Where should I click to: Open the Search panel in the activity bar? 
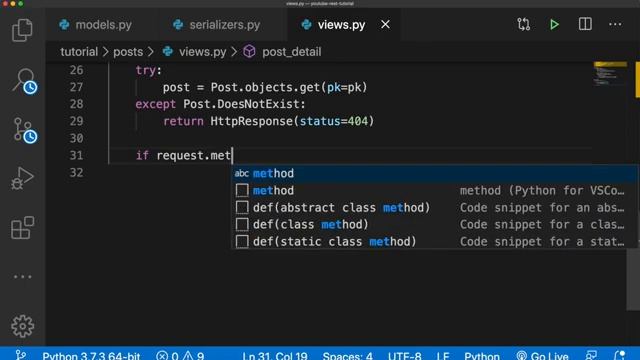pyautogui.click(x=24, y=80)
